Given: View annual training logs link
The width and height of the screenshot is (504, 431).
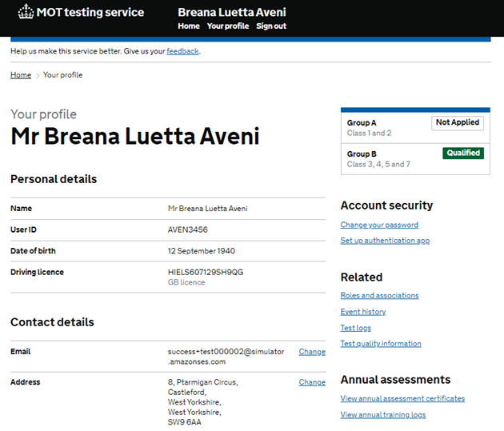Looking at the screenshot, I should coord(383,415).
